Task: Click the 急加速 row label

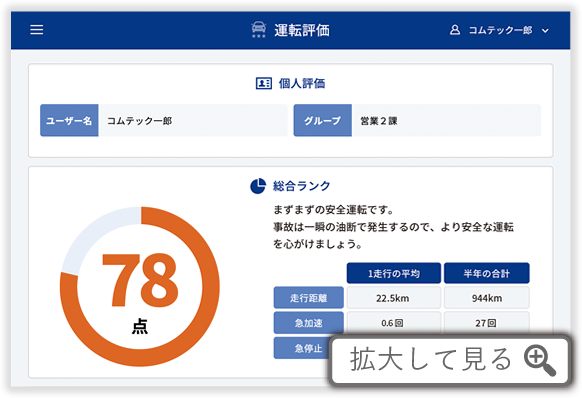Action: 309,323
